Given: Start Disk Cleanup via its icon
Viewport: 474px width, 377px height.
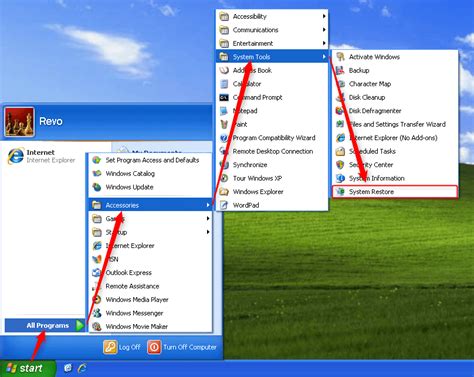Looking at the screenshot, I should tap(340, 97).
